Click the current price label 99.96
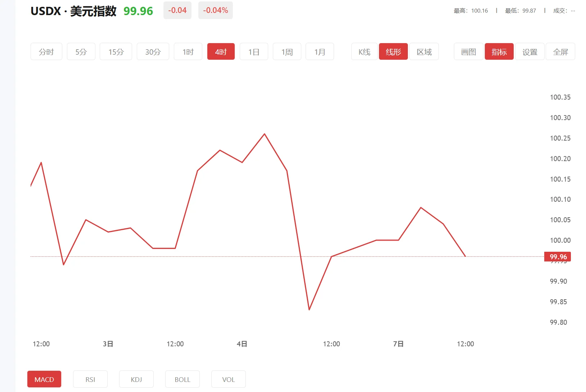This screenshot has height=392, width=586. [x=558, y=257]
